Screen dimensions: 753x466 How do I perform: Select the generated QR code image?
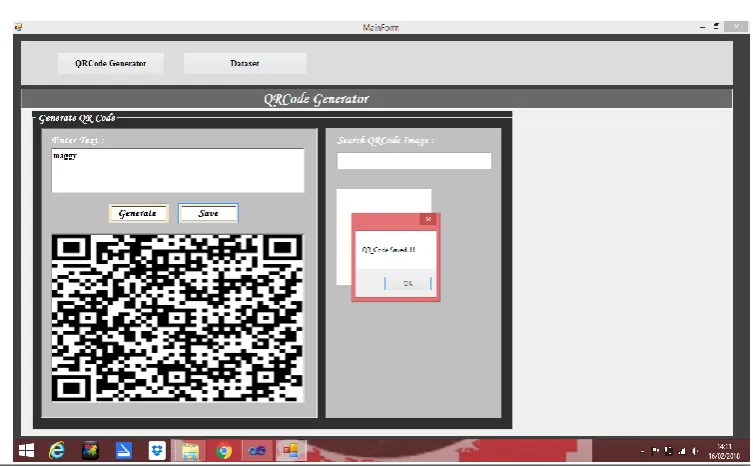tap(177, 318)
